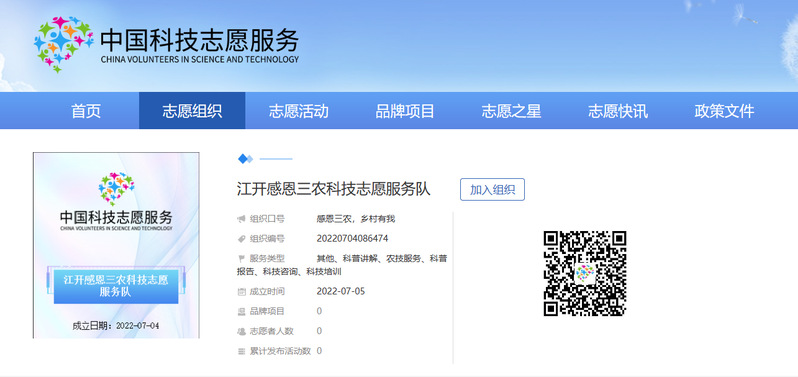Screen dimensions: 798x377
Task: Click the blue diamond heading icon
Action: [245, 159]
